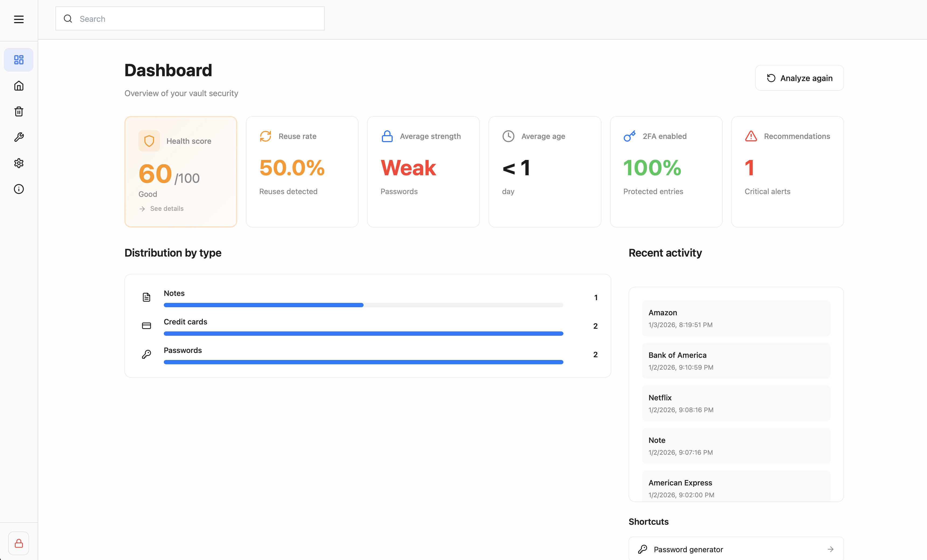Click the info circle icon in the sidebar
The image size is (927, 560).
click(19, 189)
